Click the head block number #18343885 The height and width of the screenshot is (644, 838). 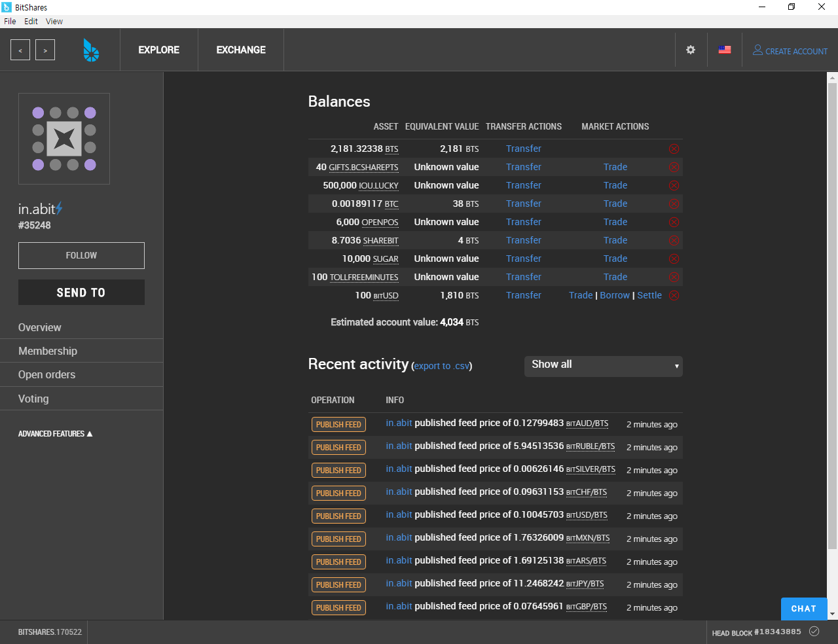[x=778, y=632]
